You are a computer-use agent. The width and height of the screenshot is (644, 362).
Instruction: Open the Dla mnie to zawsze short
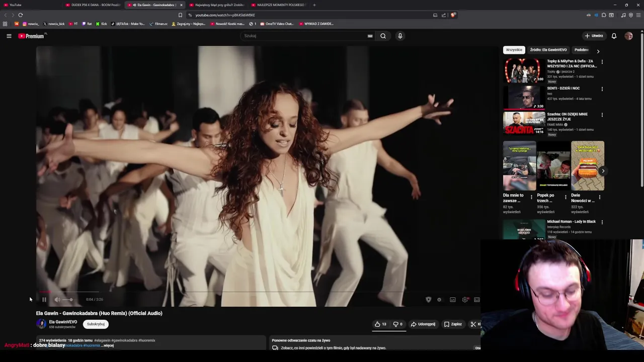(520, 166)
